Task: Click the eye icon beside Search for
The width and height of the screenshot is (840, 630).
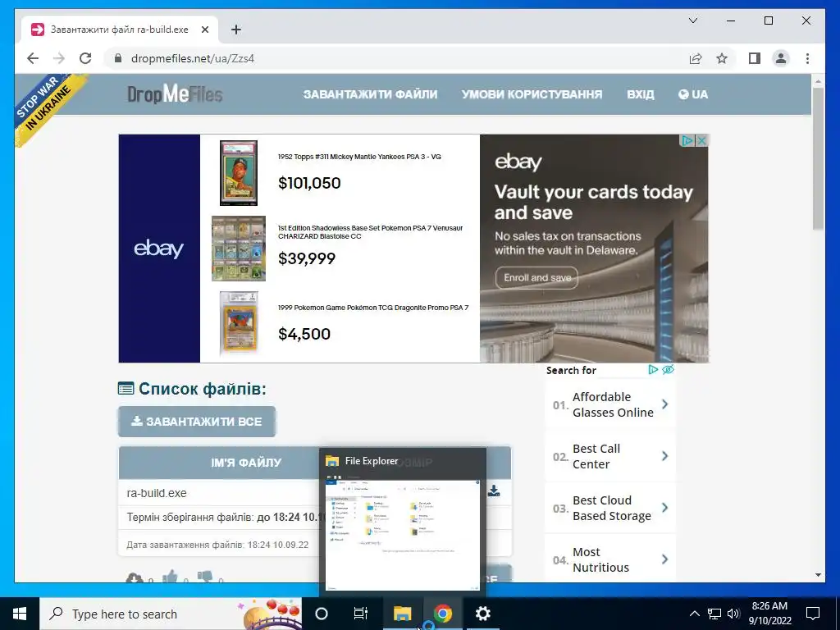Action: pyautogui.click(x=668, y=370)
